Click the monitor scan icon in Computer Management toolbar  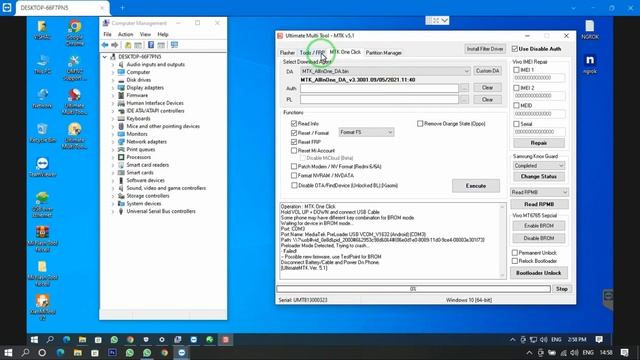point(174,45)
